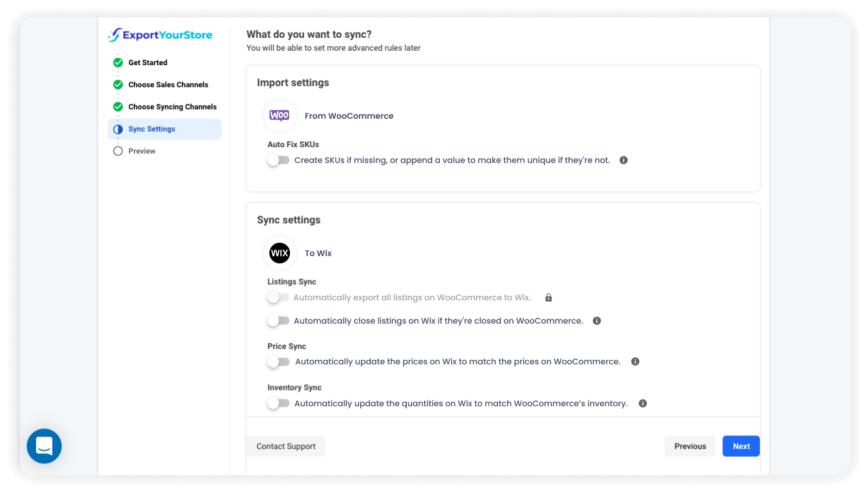Enable the Auto Fix SKUs toggle

coord(278,159)
